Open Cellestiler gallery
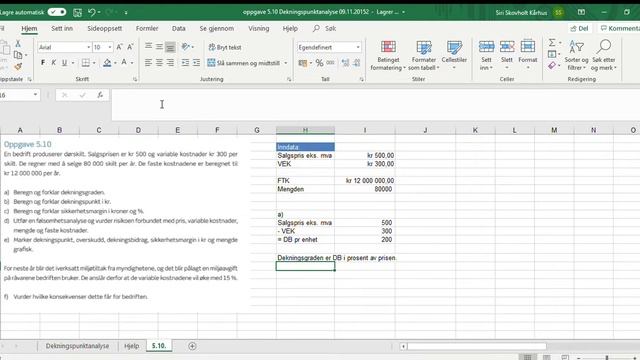Image resolution: width=640 pixels, height=360 pixels. 454,55
